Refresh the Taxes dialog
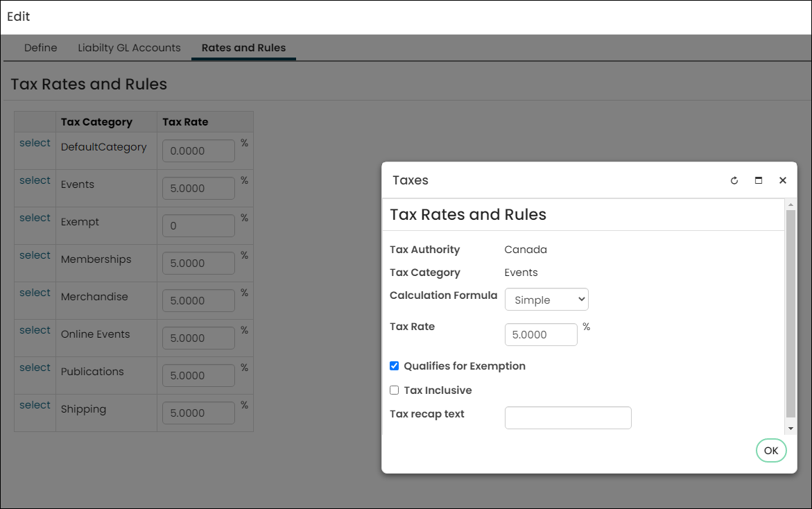 [x=734, y=180]
